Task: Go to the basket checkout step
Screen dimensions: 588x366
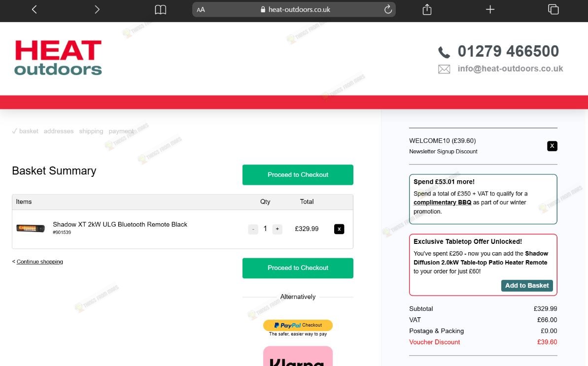Action: point(29,131)
